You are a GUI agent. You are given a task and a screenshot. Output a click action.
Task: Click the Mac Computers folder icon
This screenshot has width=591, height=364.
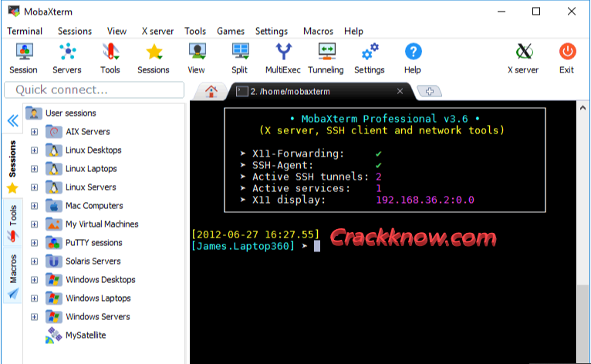[x=53, y=206]
